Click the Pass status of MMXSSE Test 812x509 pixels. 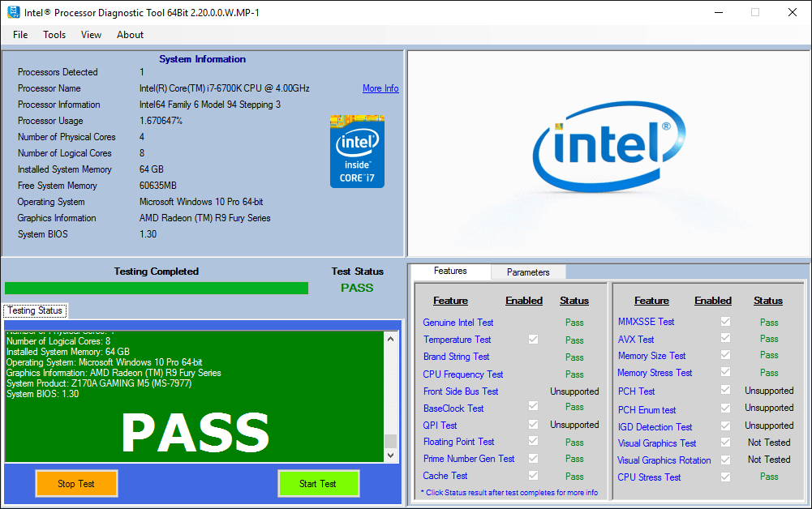(x=769, y=323)
